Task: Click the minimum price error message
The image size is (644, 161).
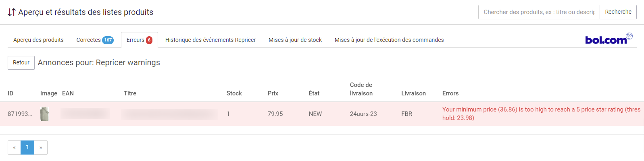Action: coord(542,114)
